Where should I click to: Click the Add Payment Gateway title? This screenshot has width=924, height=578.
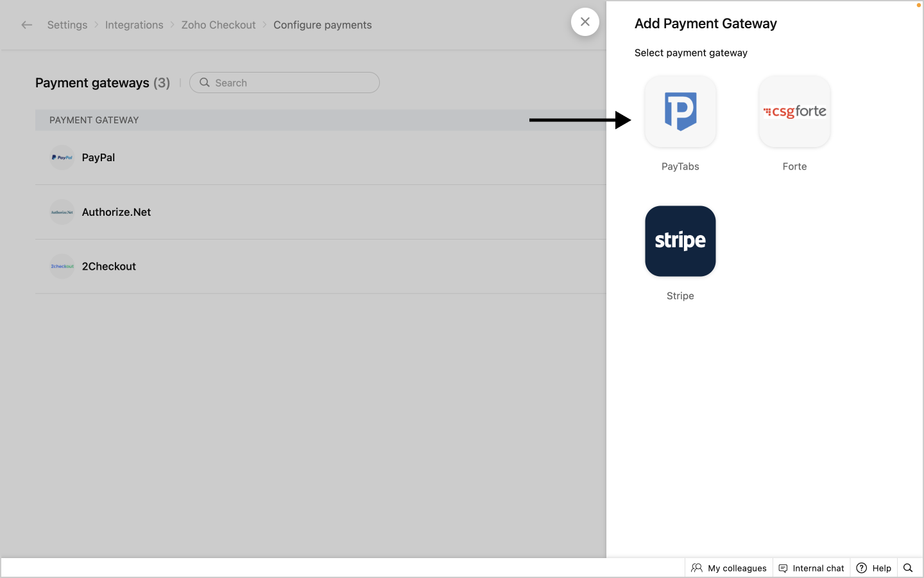coord(706,24)
